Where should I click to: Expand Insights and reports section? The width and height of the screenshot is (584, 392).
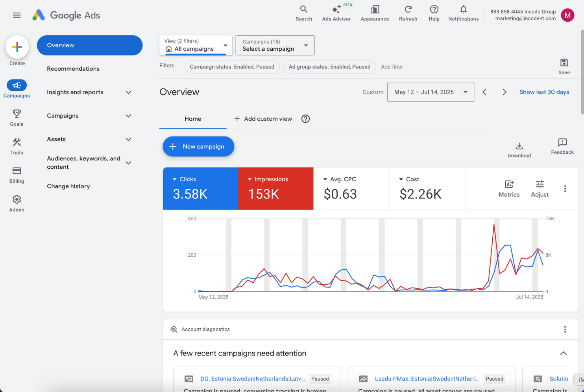89,92
